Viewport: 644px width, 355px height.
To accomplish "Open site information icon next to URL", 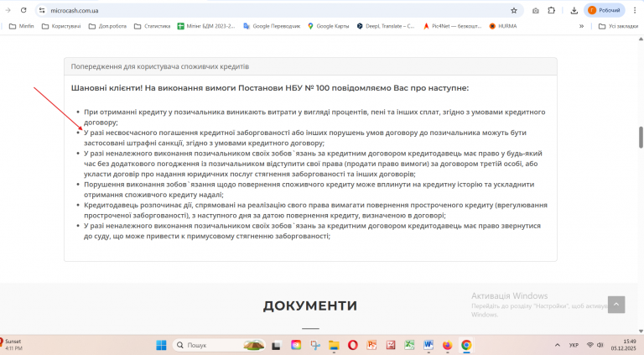I will tap(42, 10).
